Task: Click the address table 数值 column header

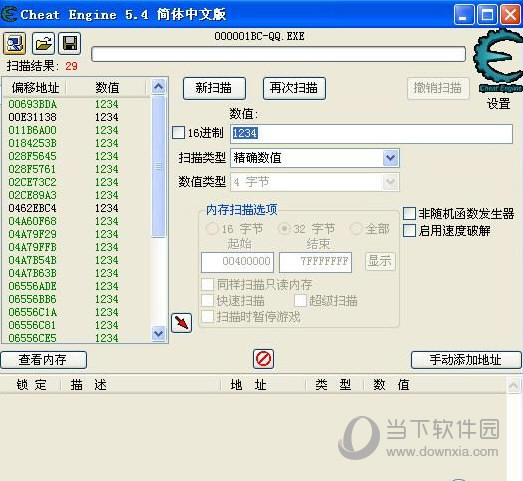Action: point(391,385)
